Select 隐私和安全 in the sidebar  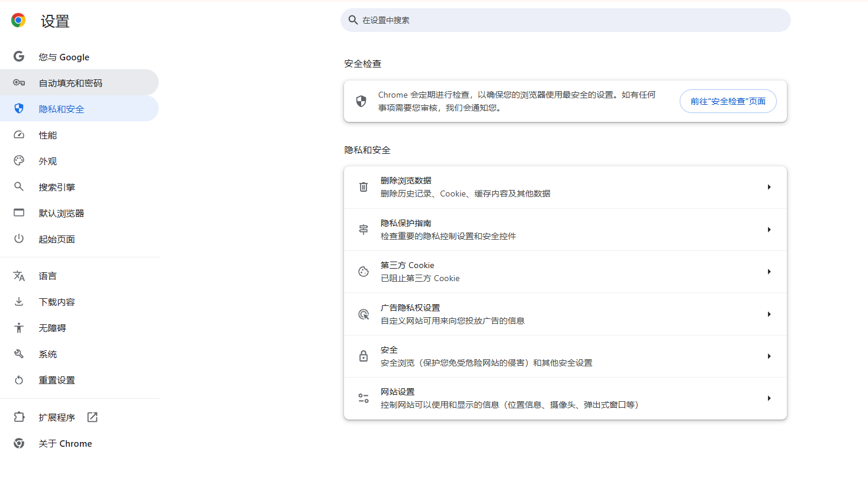(x=79, y=109)
